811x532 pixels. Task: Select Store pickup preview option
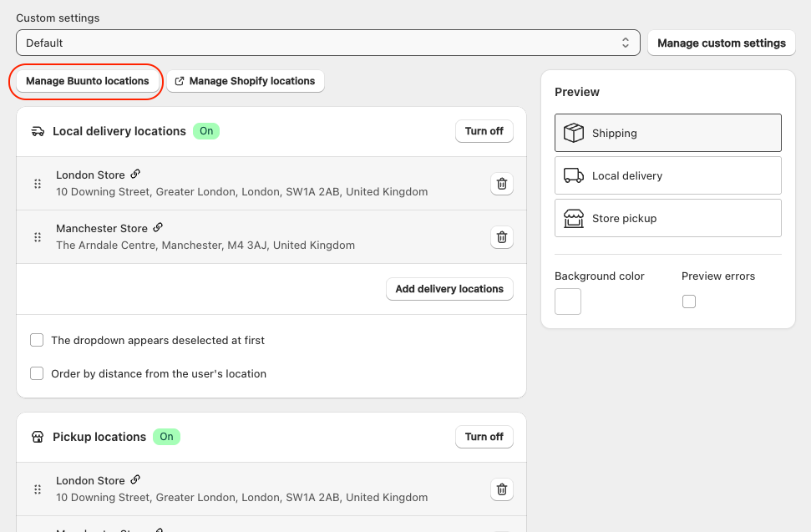(667, 218)
